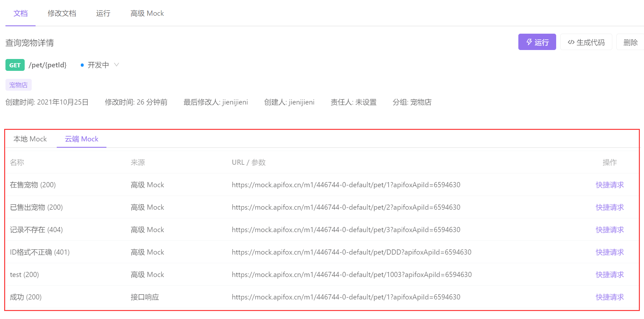Screen dimensions: 644x319
Task: Open 生成代码 to generate code
Action: point(586,42)
